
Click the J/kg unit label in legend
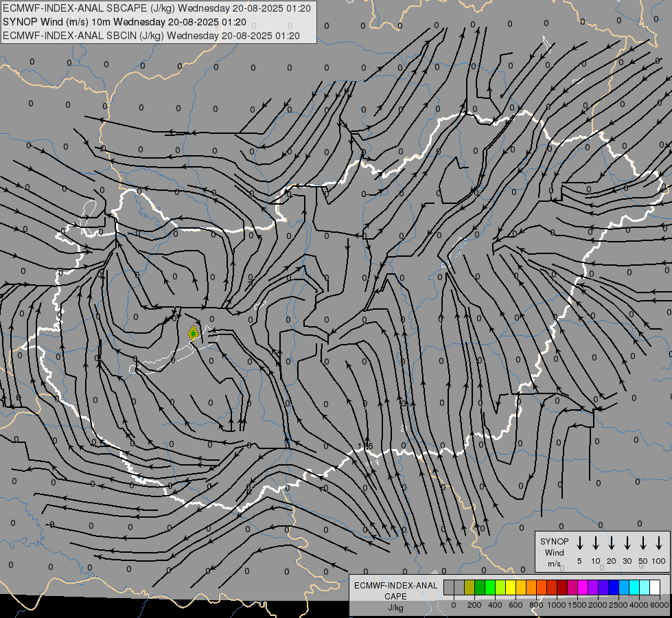point(395,608)
